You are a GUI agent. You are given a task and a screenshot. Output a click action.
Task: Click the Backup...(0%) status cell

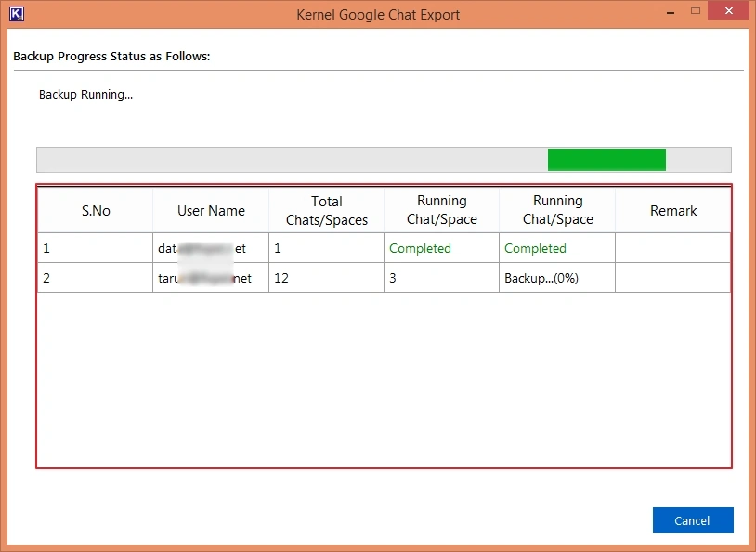tap(557, 278)
